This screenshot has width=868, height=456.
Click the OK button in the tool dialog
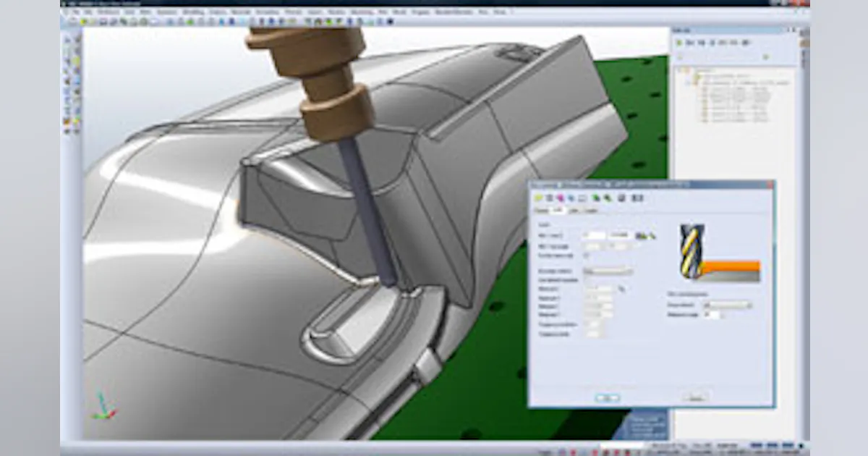tap(607, 397)
